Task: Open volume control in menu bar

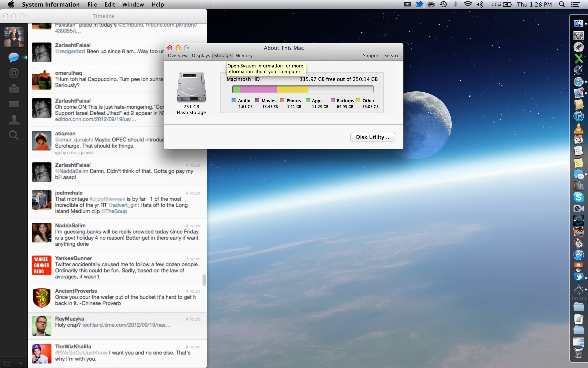Action: 480,4
